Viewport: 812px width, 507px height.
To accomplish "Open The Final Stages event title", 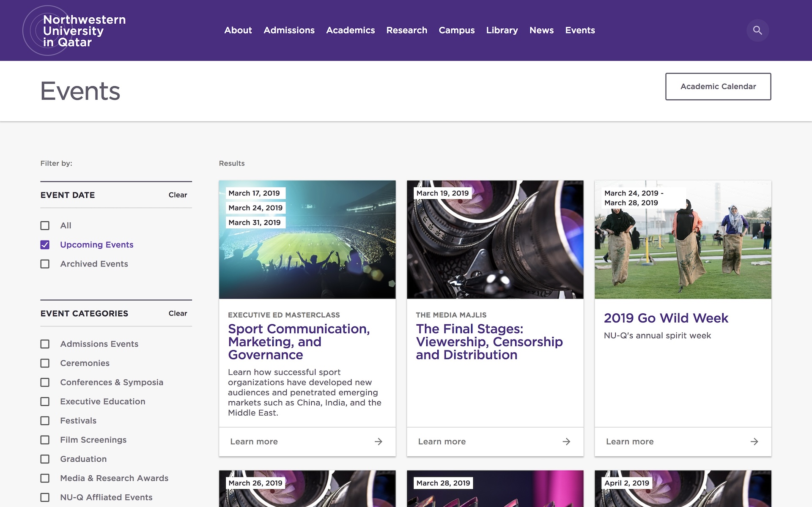I will pyautogui.click(x=489, y=342).
